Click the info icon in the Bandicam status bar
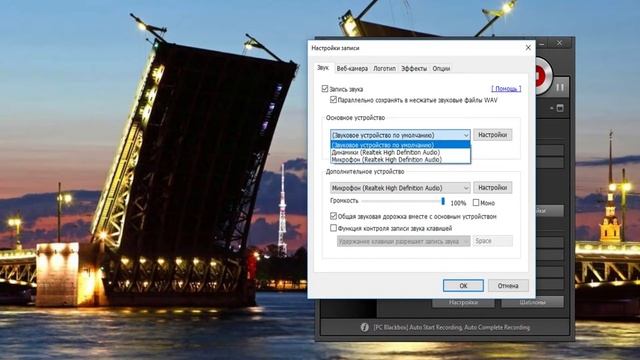The height and width of the screenshot is (360, 640). click(364, 327)
